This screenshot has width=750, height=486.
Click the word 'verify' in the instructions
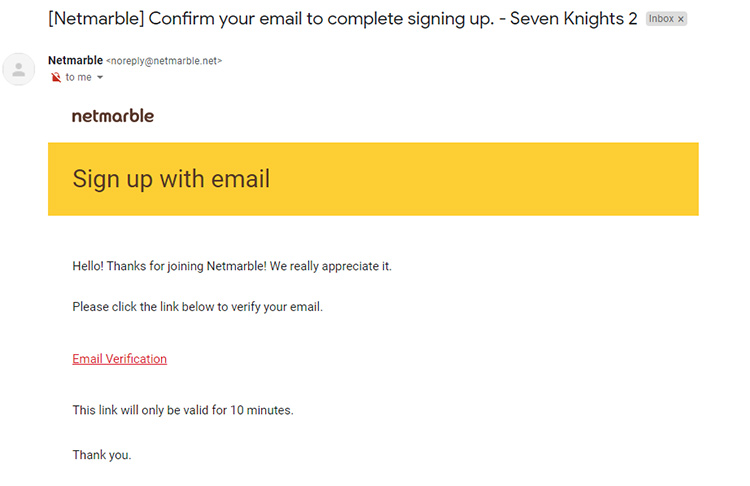click(245, 307)
